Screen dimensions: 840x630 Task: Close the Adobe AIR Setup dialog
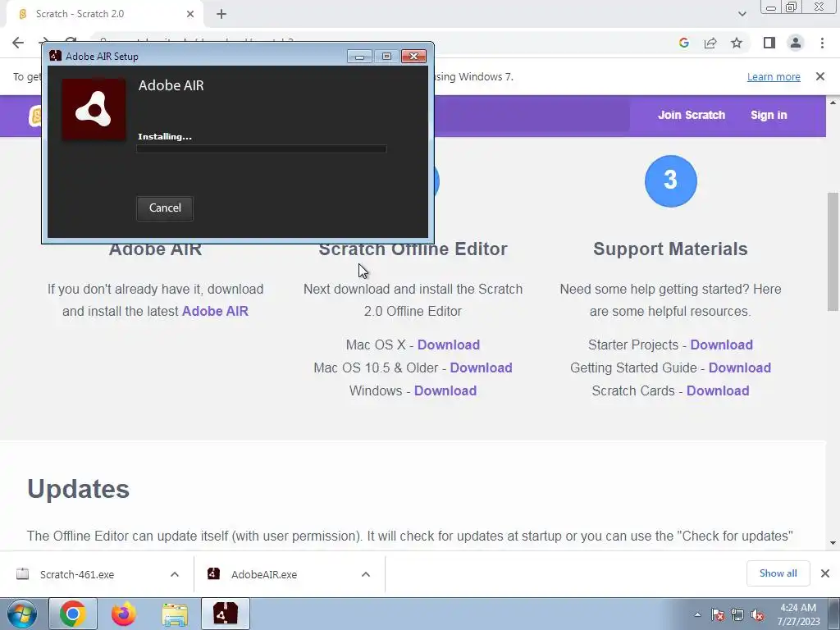coord(413,57)
